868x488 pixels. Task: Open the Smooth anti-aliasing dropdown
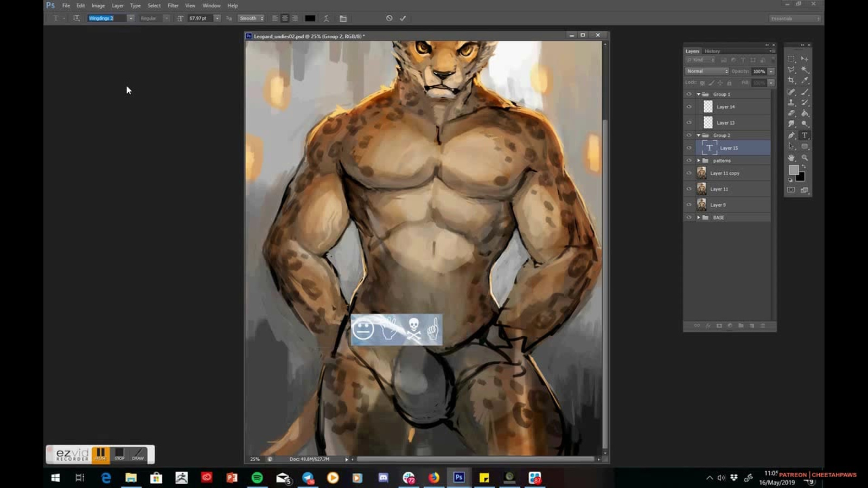[251, 18]
